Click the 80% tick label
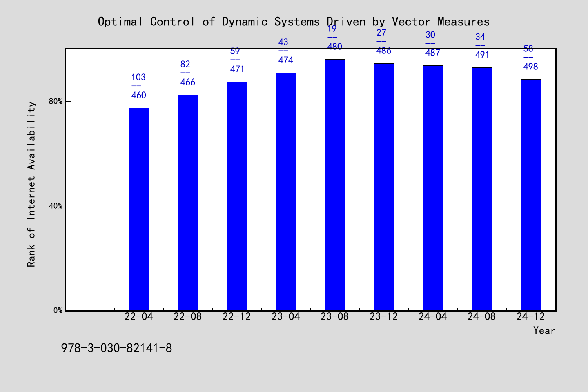This screenshot has height=392, width=588. pyautogui.click(x=56, y=101)
